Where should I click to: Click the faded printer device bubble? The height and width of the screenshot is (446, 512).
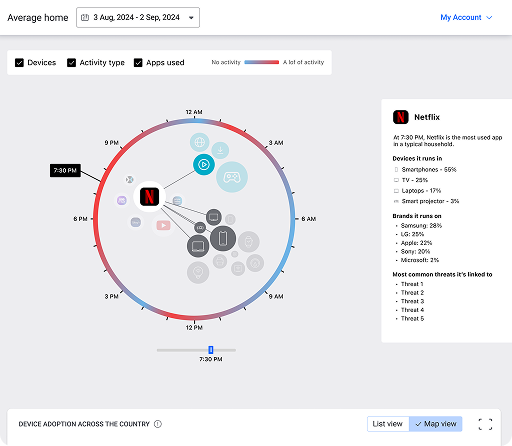tap(220, 262)
